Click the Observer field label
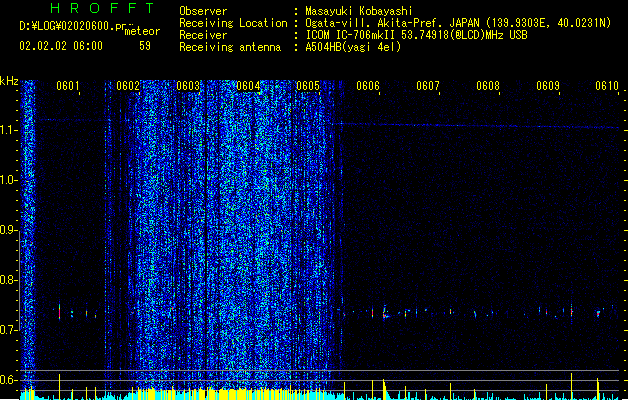Screen dimensions: 629x400 pos(203,11)
